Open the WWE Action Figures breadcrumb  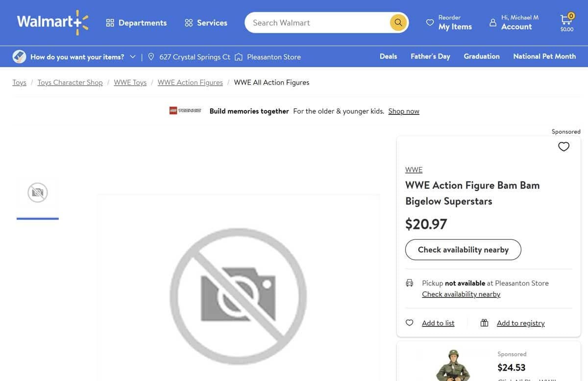pyautogui.click(x=190, y=82)
